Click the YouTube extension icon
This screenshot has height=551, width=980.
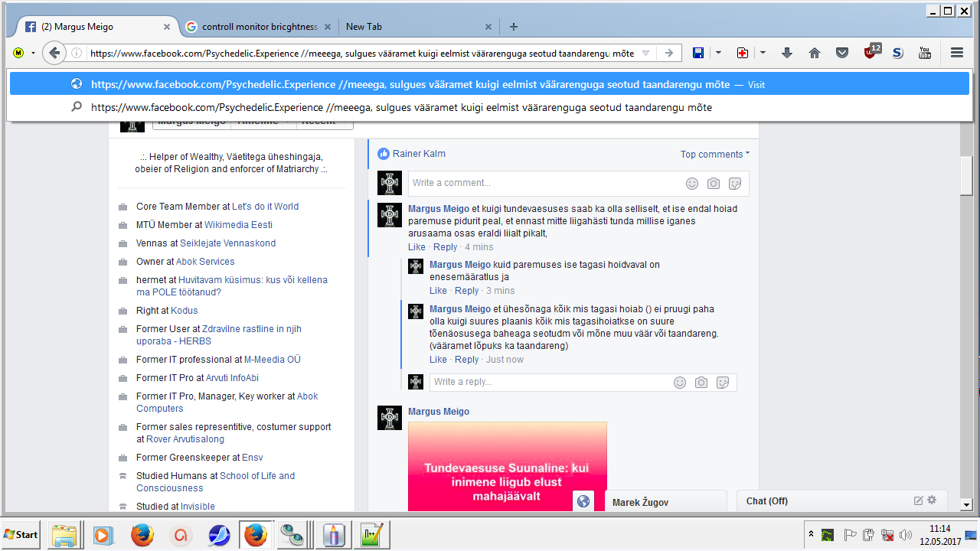[925, 53]
